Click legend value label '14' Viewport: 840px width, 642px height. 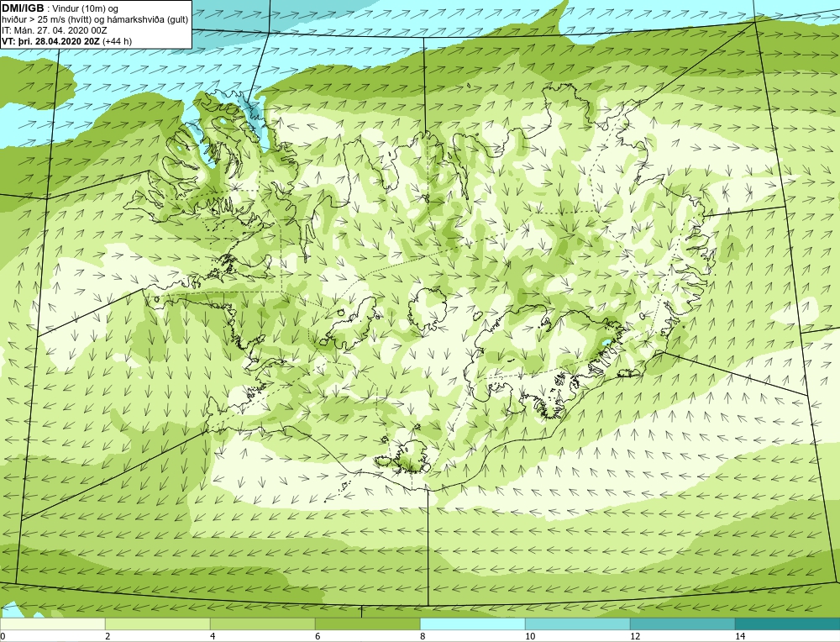point(740,636)
